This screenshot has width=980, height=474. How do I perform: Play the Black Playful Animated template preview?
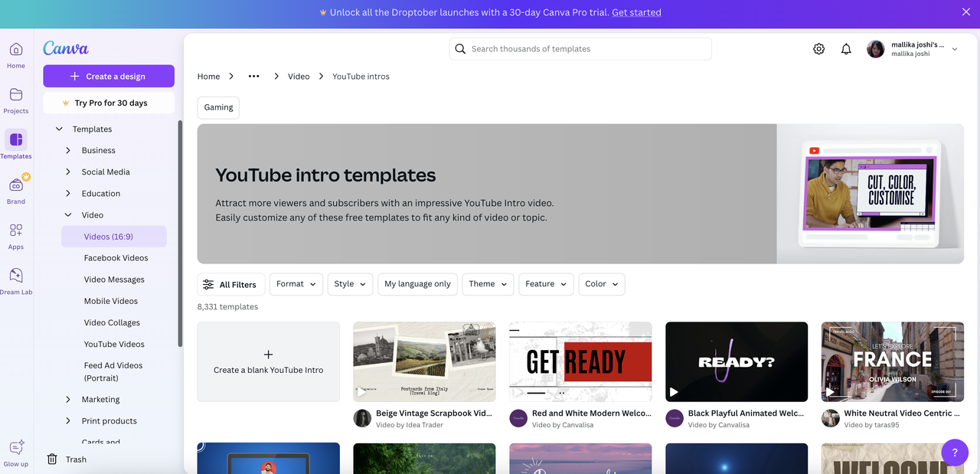pos(674,392)
